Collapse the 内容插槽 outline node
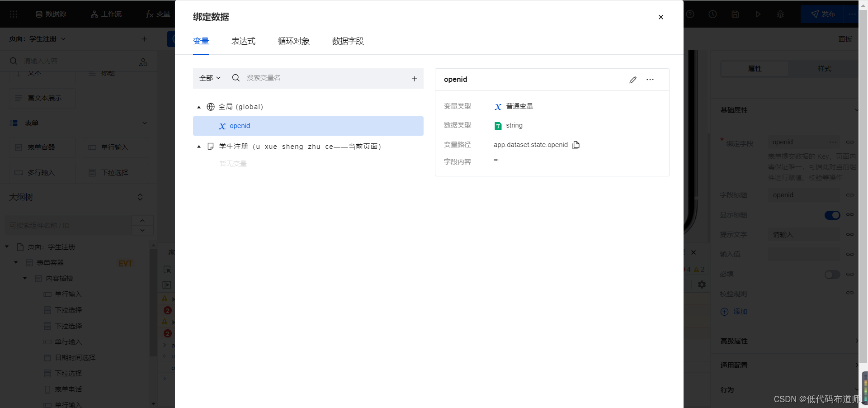 [x=25, y=278]
